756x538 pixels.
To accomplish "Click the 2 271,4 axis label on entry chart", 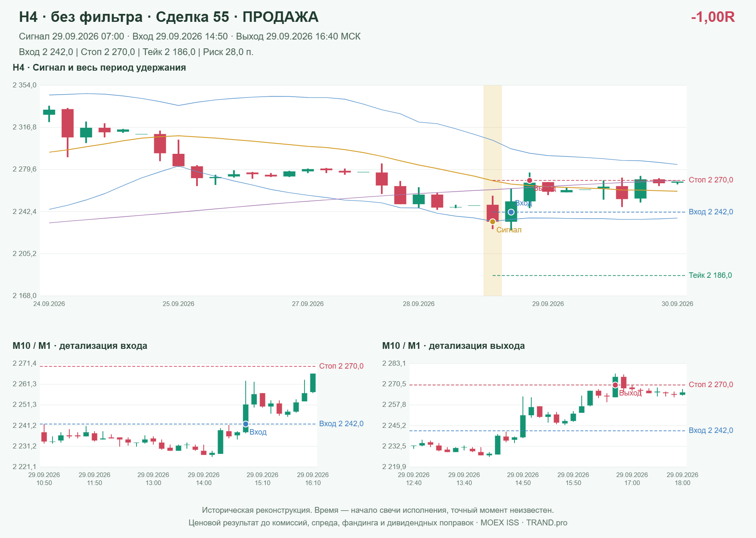I will point(25,364).
